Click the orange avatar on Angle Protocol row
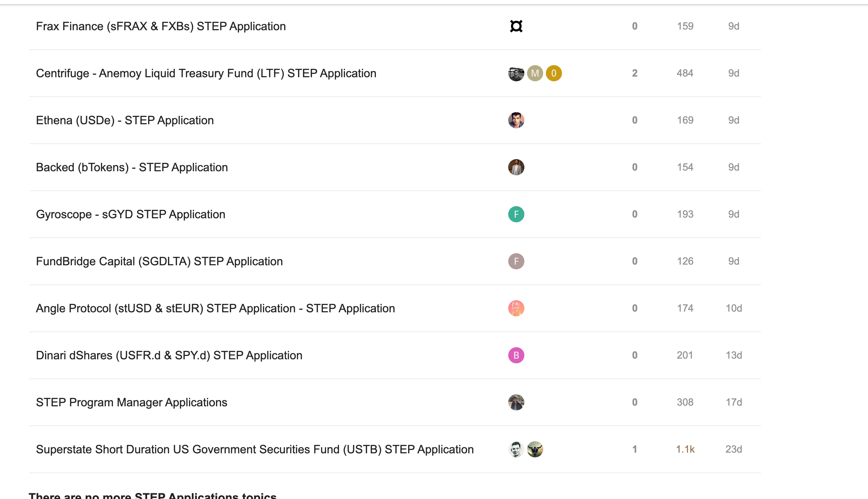The height and width of the screenshot is (499, 868). point(516,309)
